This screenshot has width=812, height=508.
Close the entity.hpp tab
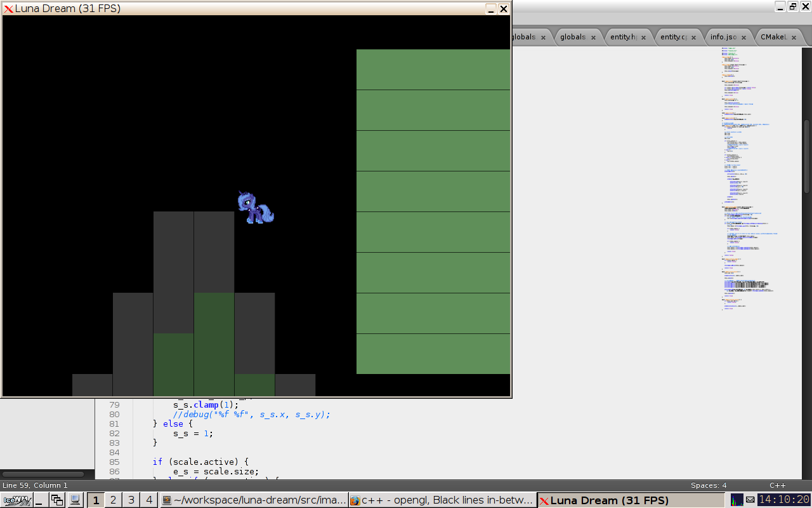[644, 37]
